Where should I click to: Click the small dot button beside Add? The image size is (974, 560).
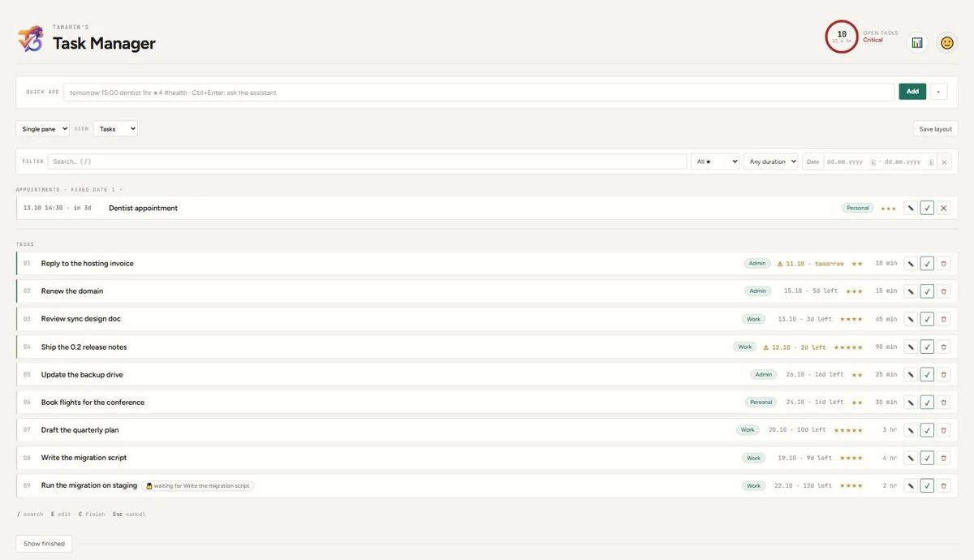point(938,92)
